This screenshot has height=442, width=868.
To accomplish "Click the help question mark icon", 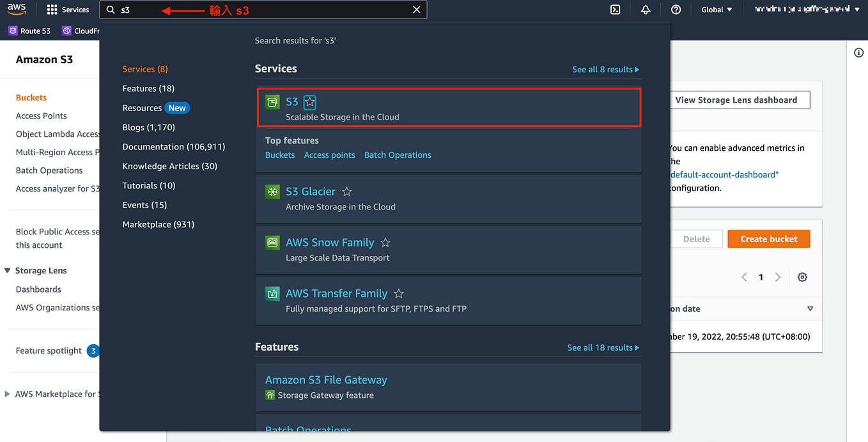I will pos(676,10).
